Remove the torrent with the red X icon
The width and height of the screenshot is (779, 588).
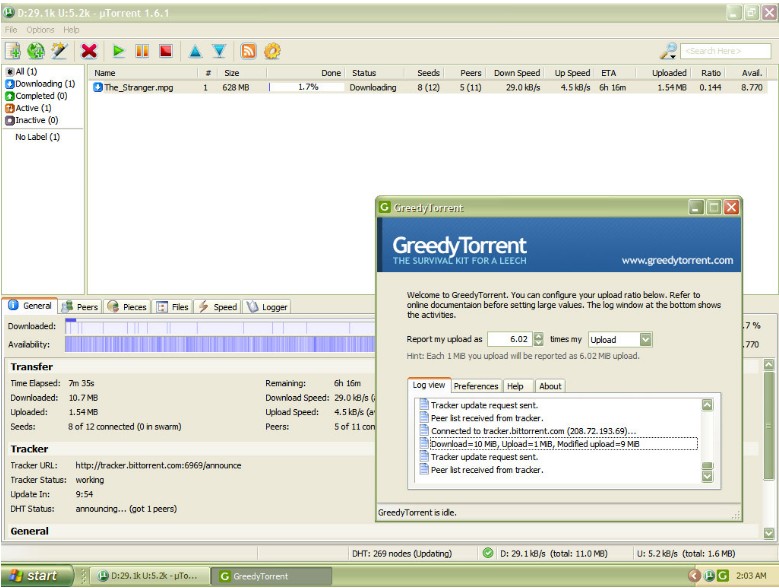[89, 51]
